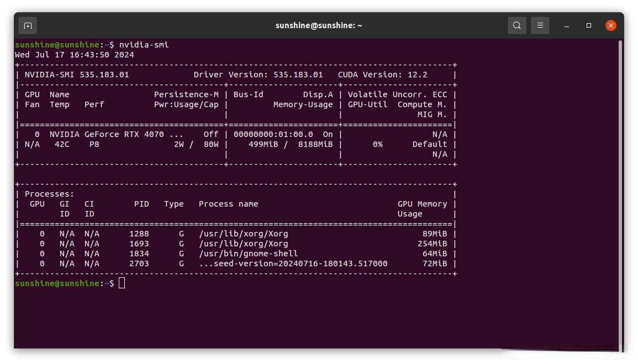This screenshot has height=364, width=638.
Task: Click the /usr/bin/gnome-shell process name
Action: click(248, 254)
